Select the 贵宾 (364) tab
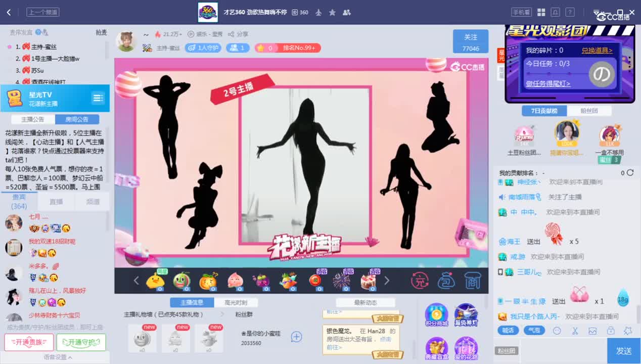This screenshot has width=641, height=364. [x=19, y=202]
